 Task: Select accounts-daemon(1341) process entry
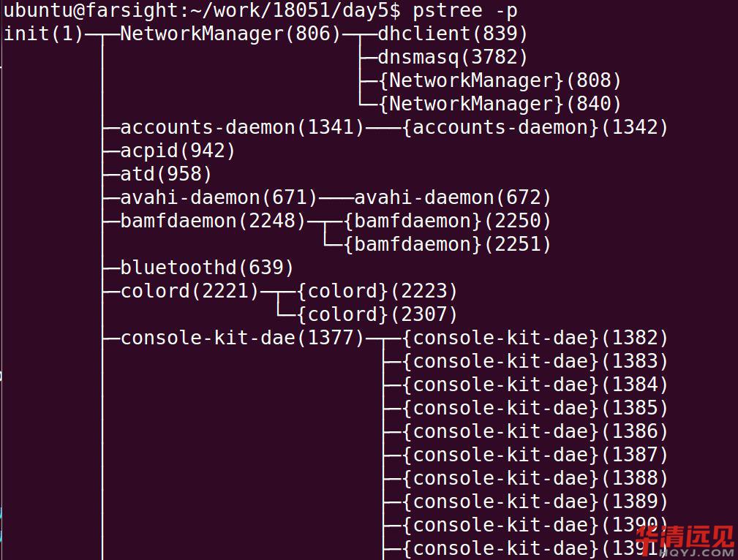tap(242, 127)
